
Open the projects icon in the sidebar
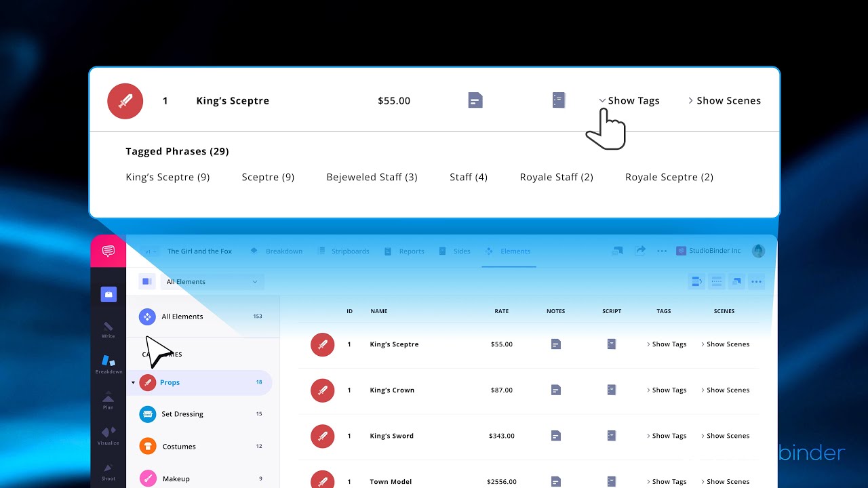pos(108,294)
